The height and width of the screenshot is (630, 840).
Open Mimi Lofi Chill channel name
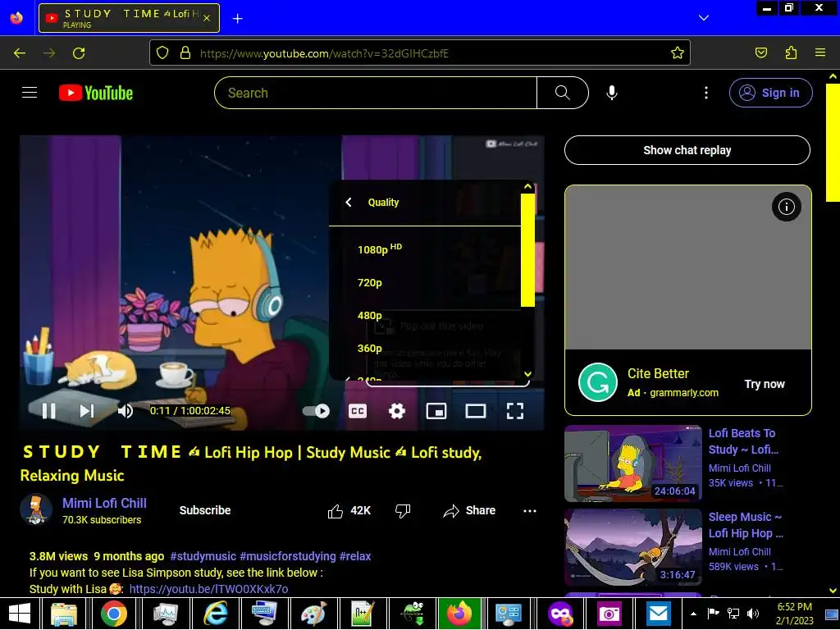[x=104, y=503]
